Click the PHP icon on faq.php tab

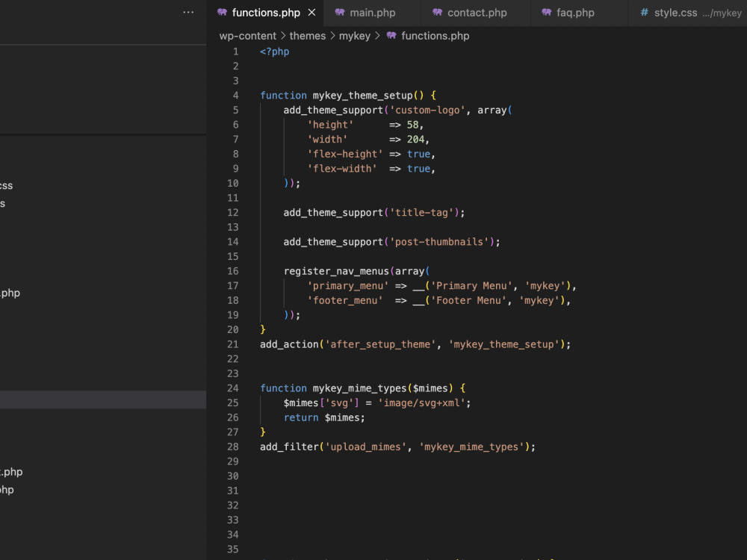tap(547, 13)
